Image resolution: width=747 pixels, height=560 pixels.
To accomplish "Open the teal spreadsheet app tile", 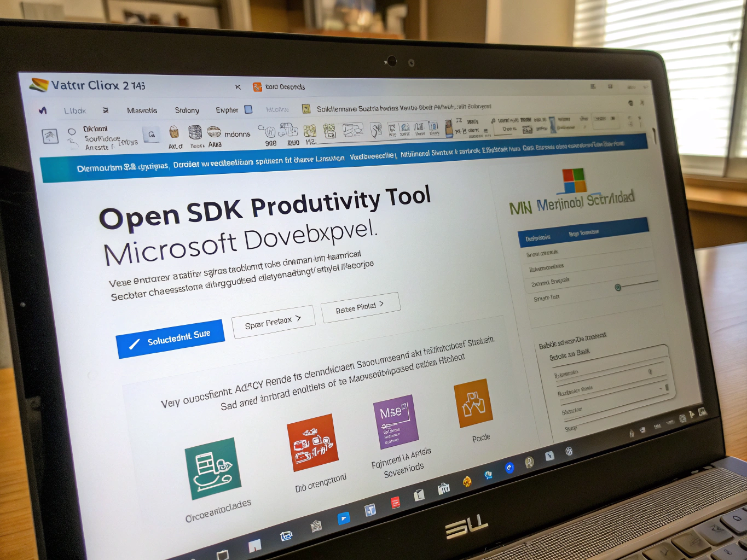I will point(214,468).
